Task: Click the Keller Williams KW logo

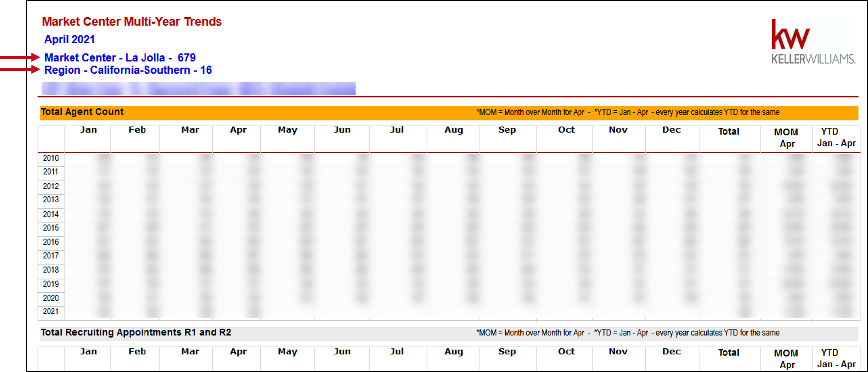Action: point(813,42)
